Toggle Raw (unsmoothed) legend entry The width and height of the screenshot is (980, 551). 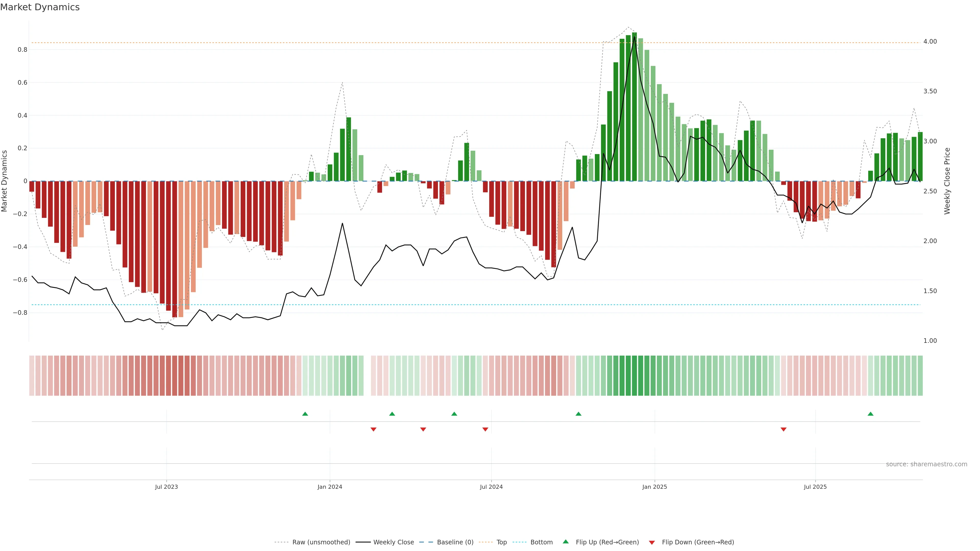pyautogui.click(x=321, y=542)
